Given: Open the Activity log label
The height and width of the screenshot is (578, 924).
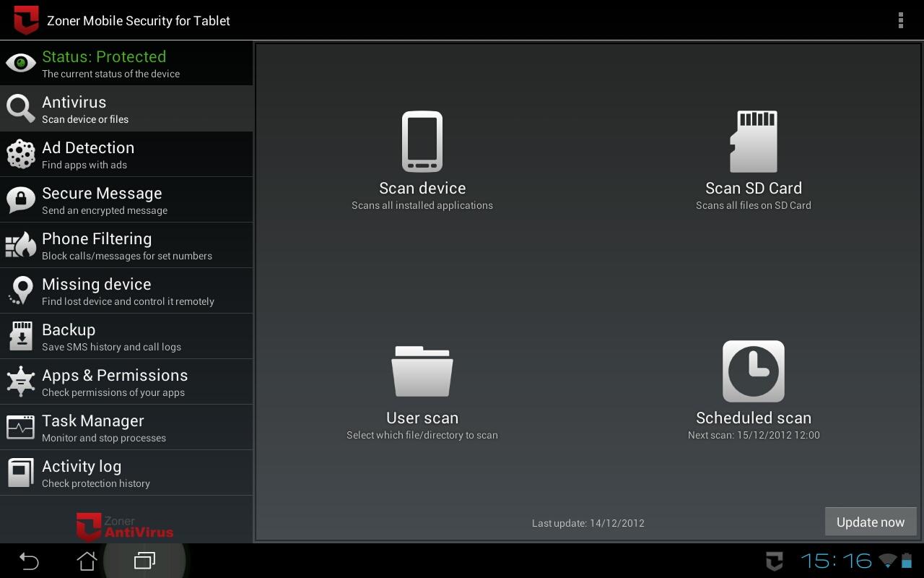Looking at the screenshot, I should tap(82, 466).
